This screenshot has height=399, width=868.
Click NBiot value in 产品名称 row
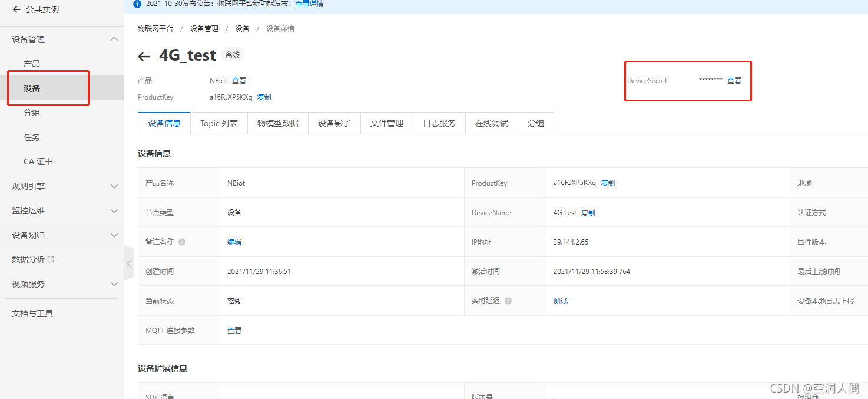click(x=236, y=183)
